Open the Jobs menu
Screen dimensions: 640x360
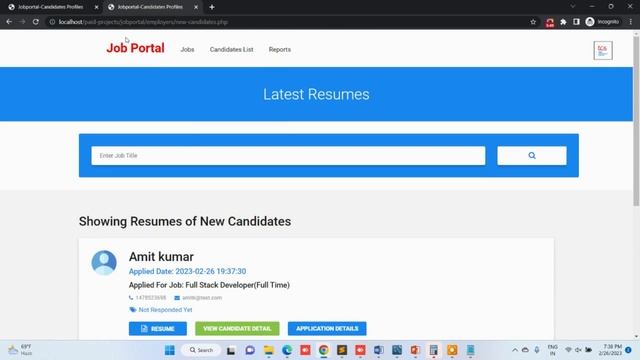coord(187,49)
